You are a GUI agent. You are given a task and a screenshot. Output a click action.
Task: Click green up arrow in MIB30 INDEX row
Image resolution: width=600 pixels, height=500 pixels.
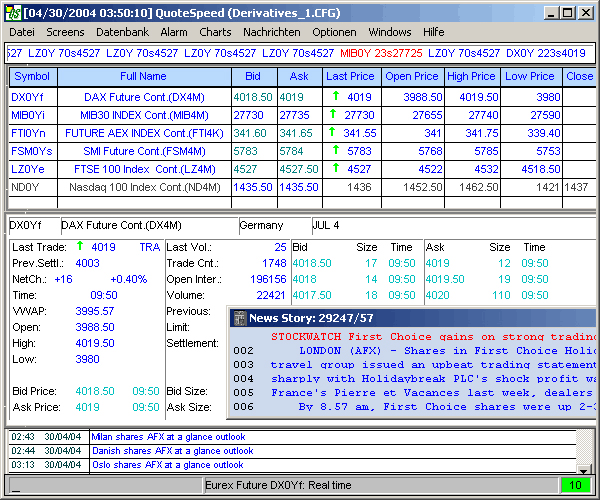pyautogui.click(x=335, y=115)
